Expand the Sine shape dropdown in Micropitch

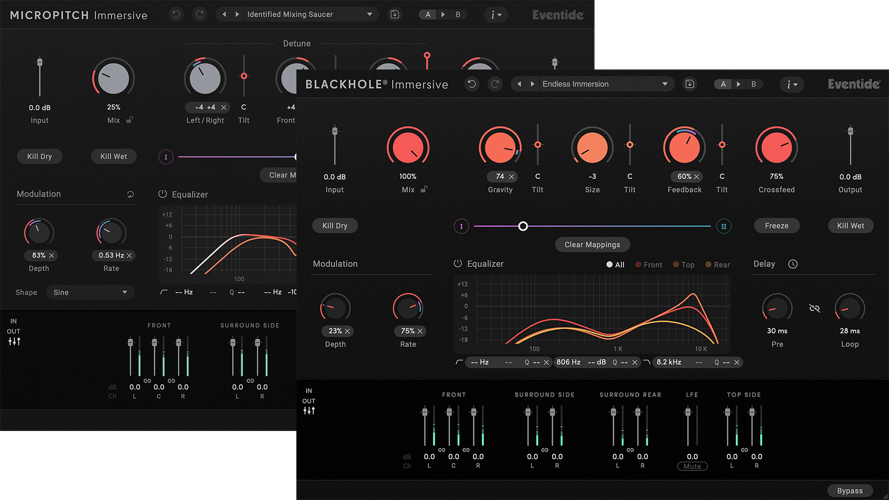125,293
